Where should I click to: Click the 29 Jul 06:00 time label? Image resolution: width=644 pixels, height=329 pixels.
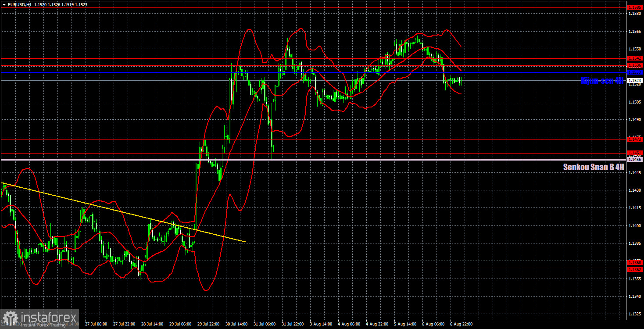tap(179, 324)
